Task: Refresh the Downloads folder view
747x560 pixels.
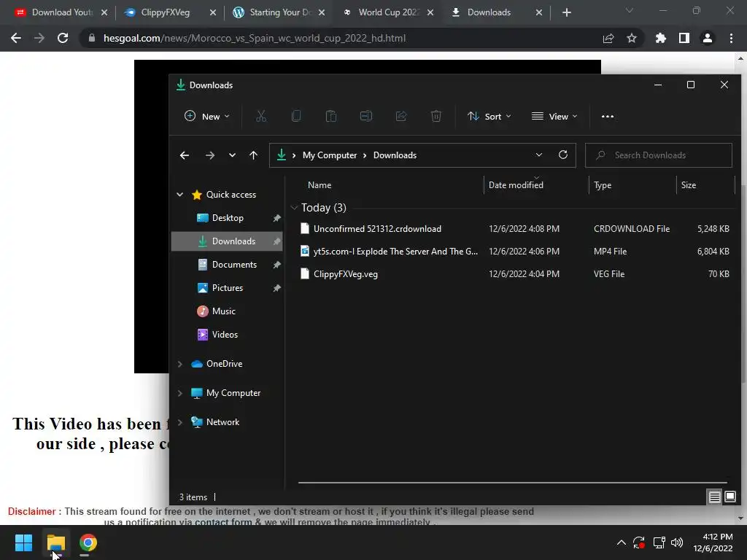Action: pyautogui.click(x=563, y=155)
